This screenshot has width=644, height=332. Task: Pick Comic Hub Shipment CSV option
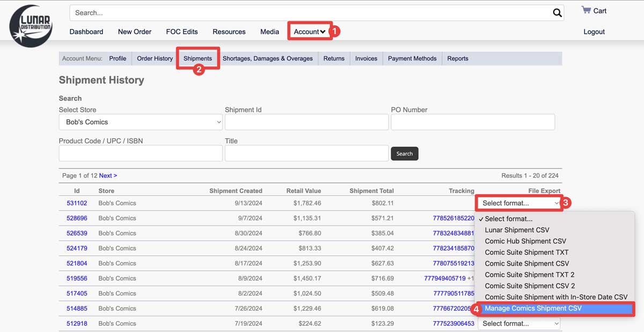525,241
